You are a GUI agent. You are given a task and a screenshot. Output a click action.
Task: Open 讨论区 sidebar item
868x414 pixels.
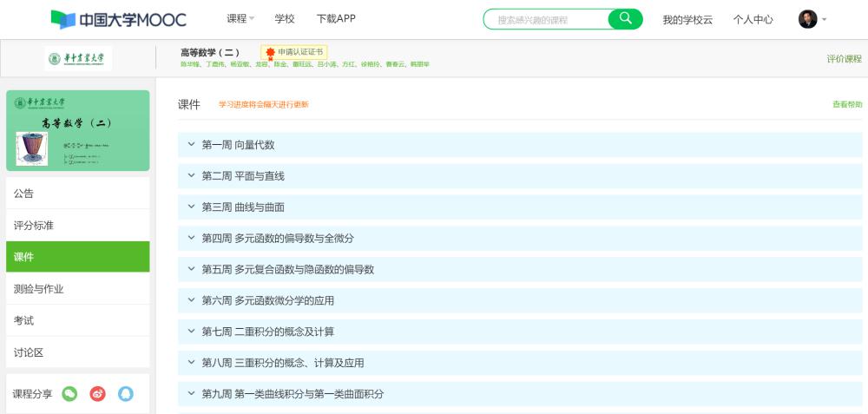[x=78, y=352]
